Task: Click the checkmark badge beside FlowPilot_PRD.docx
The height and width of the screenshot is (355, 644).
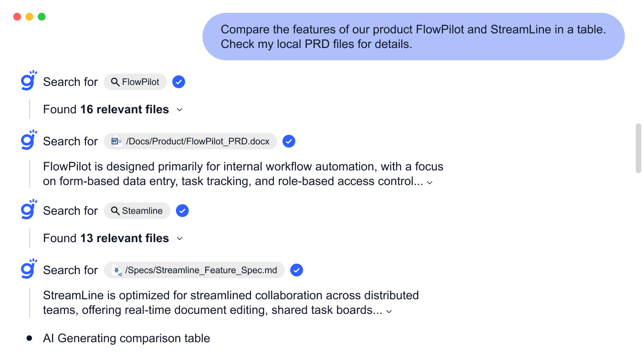Action: tap(288, 141)
